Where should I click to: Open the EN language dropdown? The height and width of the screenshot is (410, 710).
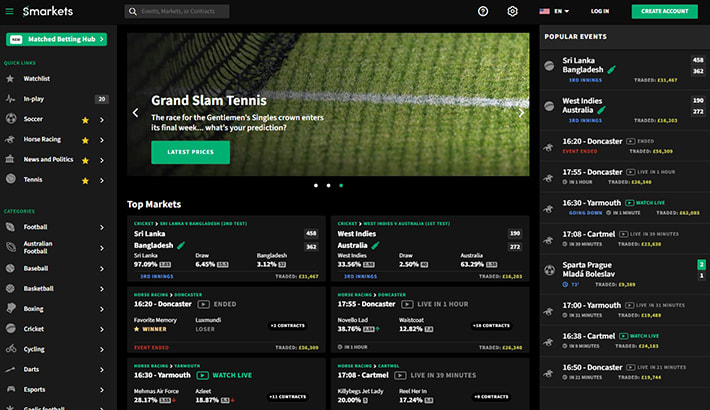pos(561,11)
